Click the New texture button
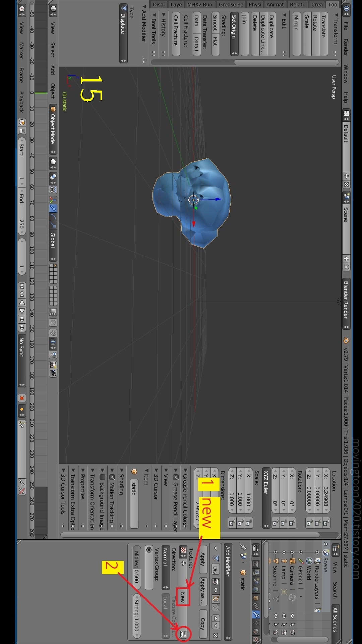This screenshot has height=644, width=362. coord(183,597)
